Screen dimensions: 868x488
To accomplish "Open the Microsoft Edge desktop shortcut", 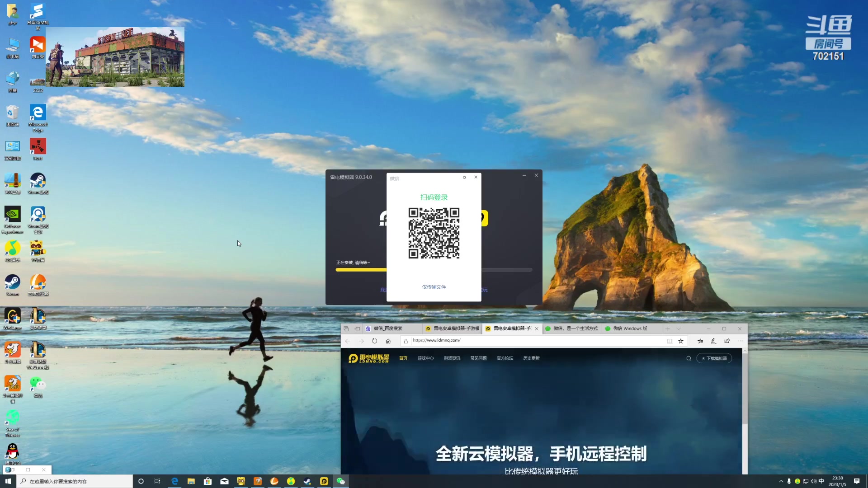I will coord(38,117).
